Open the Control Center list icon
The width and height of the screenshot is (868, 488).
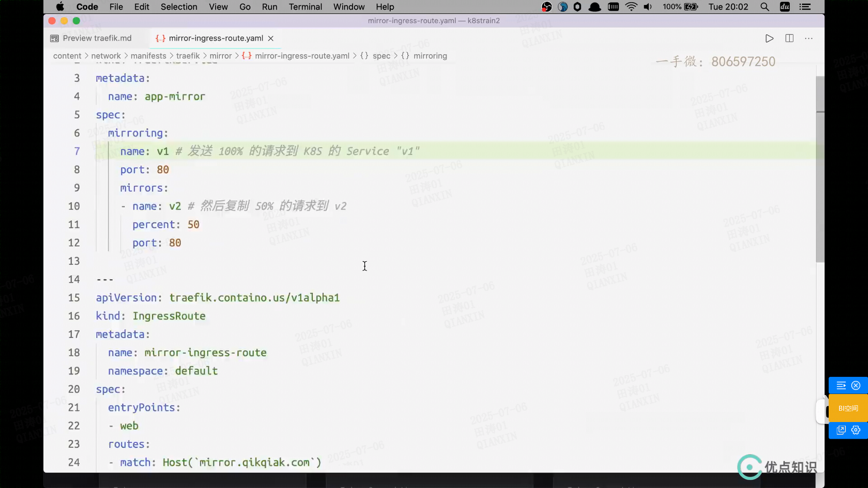(x=805, y=7)
